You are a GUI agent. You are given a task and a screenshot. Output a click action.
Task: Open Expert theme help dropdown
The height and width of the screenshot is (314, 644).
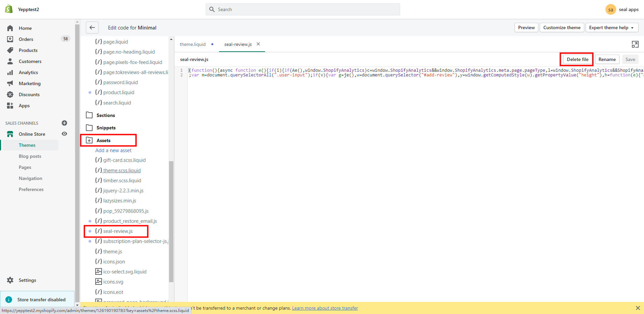click(x=612, y=27)
